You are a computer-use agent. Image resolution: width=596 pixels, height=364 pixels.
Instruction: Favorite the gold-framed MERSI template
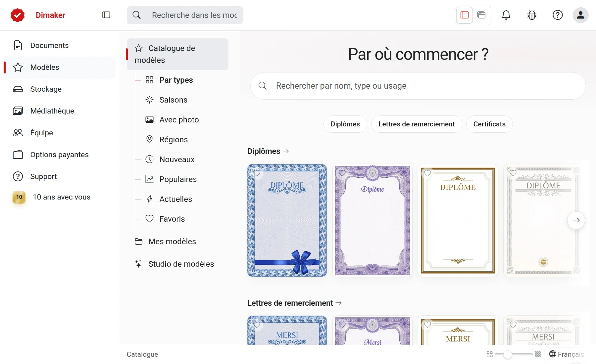[x=427, y=325]
